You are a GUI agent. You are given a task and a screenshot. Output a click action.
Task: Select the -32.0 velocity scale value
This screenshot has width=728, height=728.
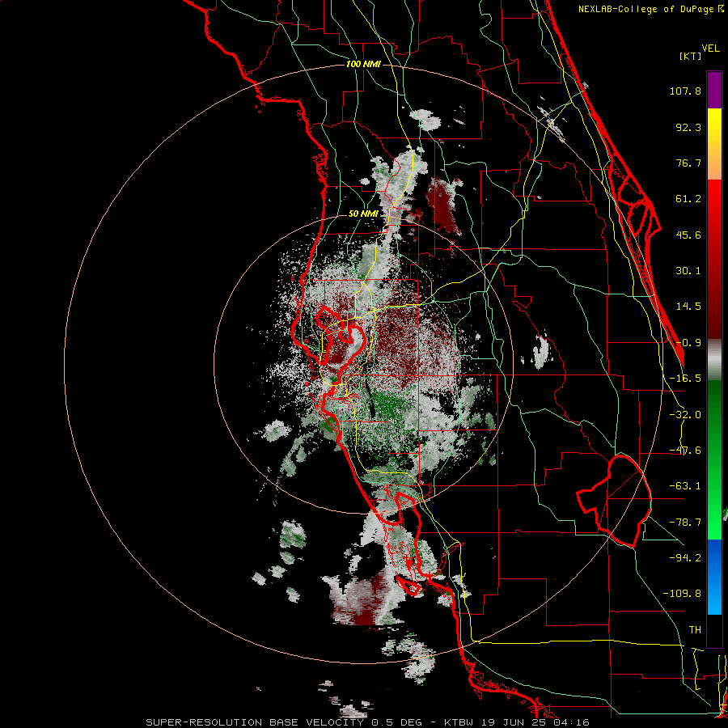click(685, 415)
